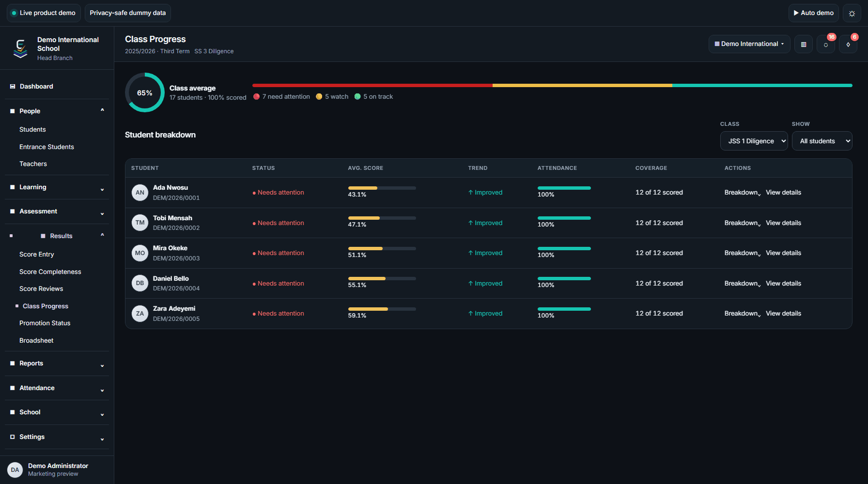Screen dimensions: 868x484
Task: Click the DA avatar of Demo Administrator
Action: 15,470
